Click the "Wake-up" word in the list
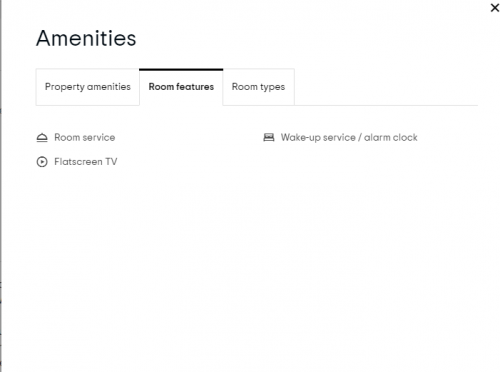The height and width of the screenshot is (372, 500). [300, 138]
